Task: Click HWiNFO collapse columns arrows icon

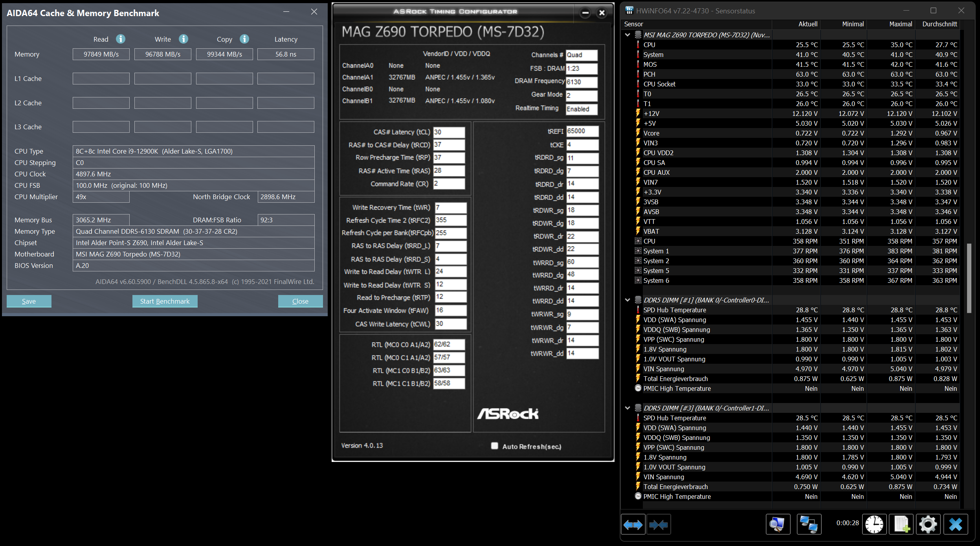Action: [659, 524]
